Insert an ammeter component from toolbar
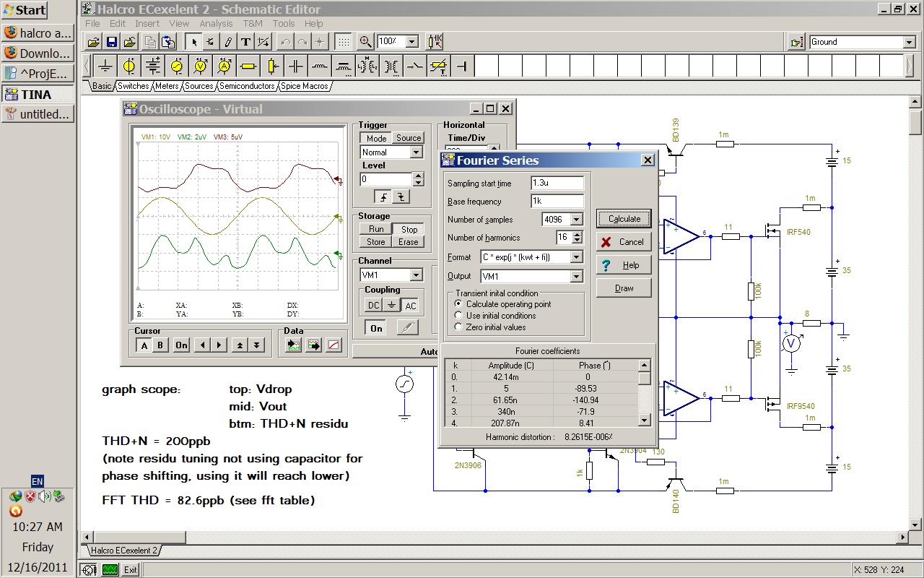 [225, 66]
